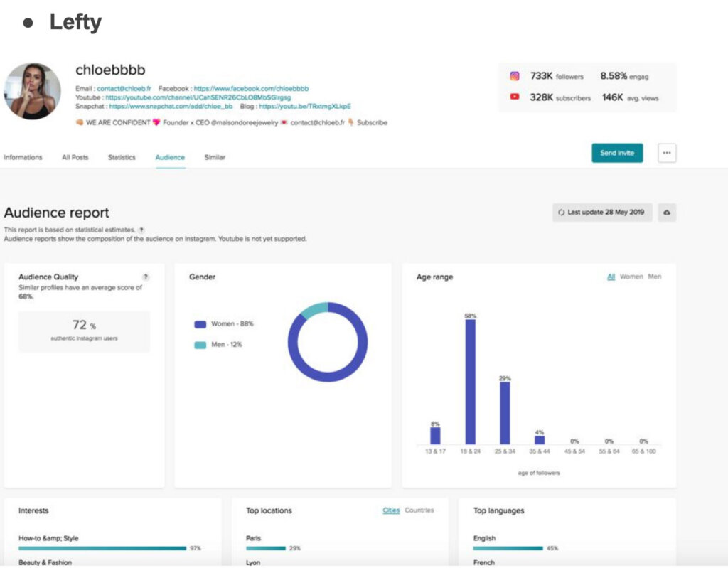Switch to the Statistics tab
Image resolution: width=728 pixels, height=568 pixels.
coord(121,157)
